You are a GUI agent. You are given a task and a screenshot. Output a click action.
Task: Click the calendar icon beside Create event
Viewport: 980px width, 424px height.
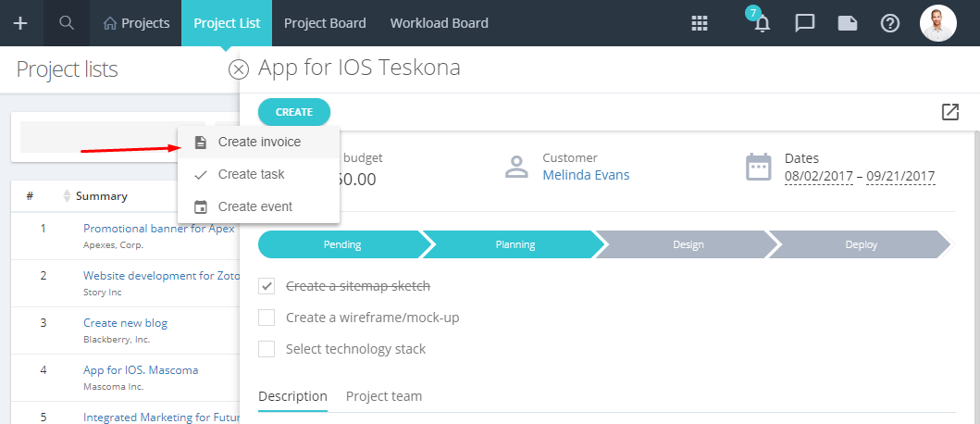[x=200, y=207]
